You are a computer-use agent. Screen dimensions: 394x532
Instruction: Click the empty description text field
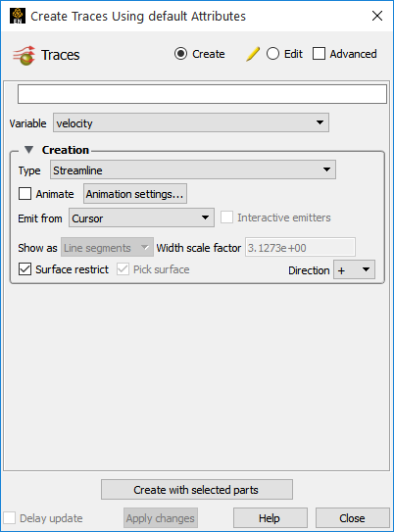click(202, 94)
